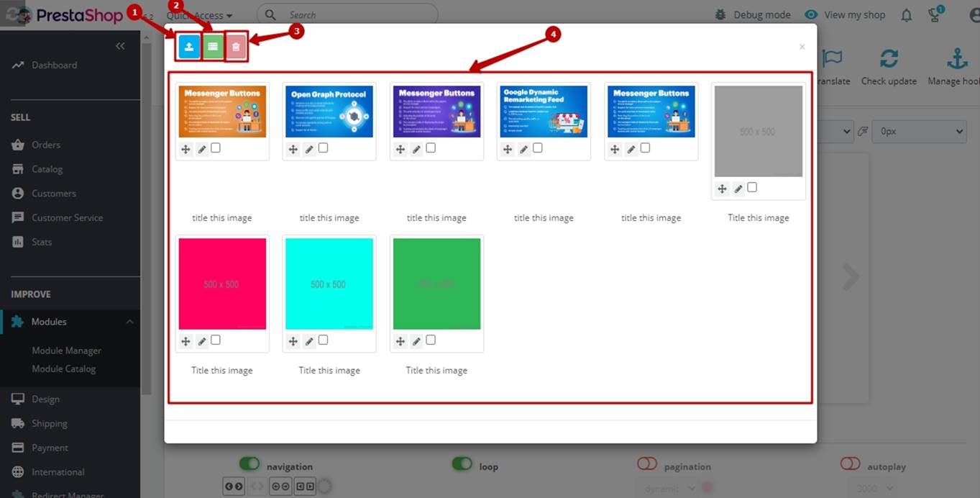The image size is (980, 498).
Task: Edit the orange Messenger Buttons image via pencil
Action: click(202, 149)
